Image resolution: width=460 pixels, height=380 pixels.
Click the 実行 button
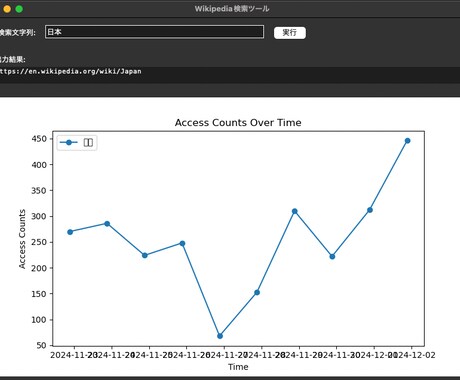click(290, 33)
